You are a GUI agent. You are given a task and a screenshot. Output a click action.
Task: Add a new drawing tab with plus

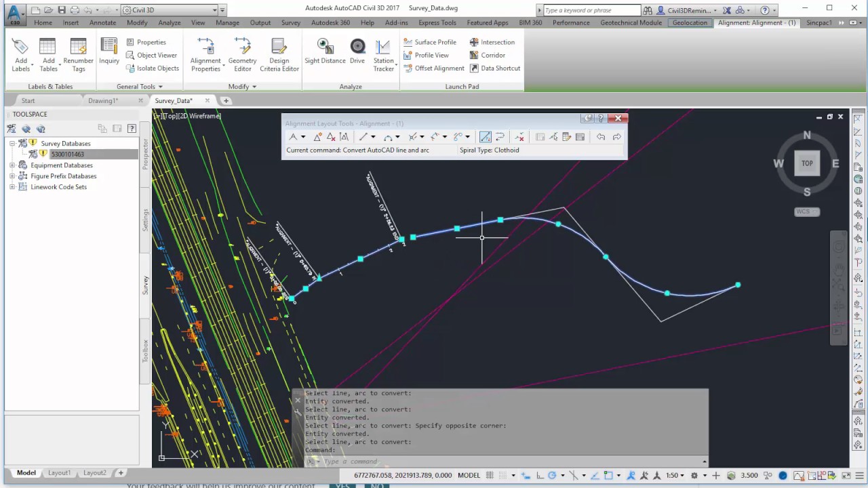tap(226, 100)
